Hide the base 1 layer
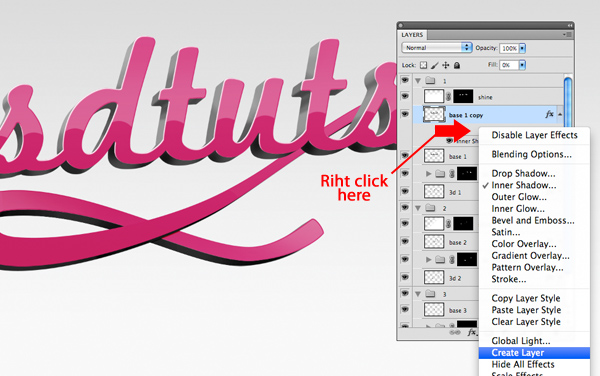Screen dimensions: 600x376 tap(405, 155)
